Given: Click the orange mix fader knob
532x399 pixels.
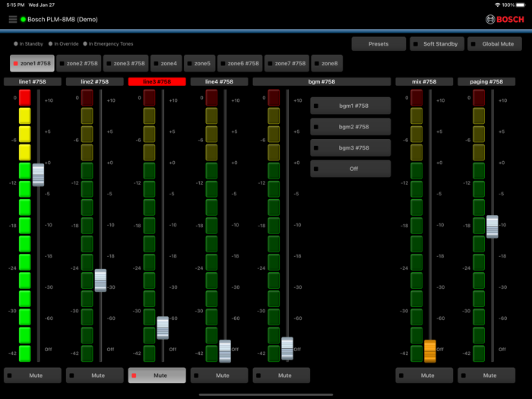Looking at the screenshot, I should coord(430,351).
